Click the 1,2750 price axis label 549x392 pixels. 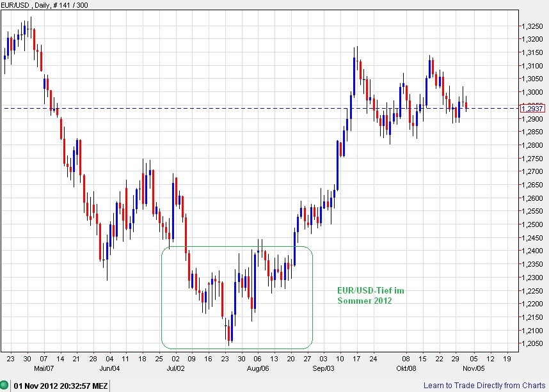click(532, 159)
